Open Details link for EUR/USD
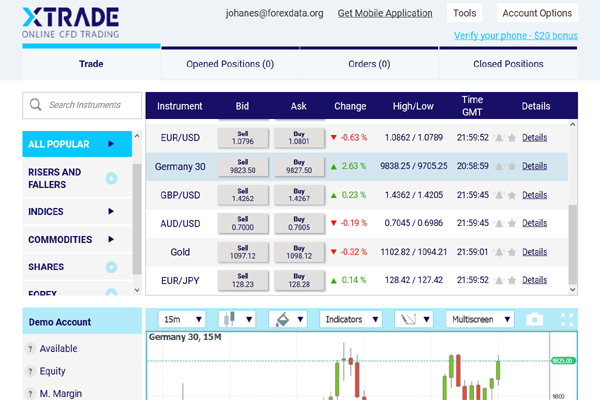Image resolution: width=600 pixels, height=400 pixels. click(x=535, y=137)
